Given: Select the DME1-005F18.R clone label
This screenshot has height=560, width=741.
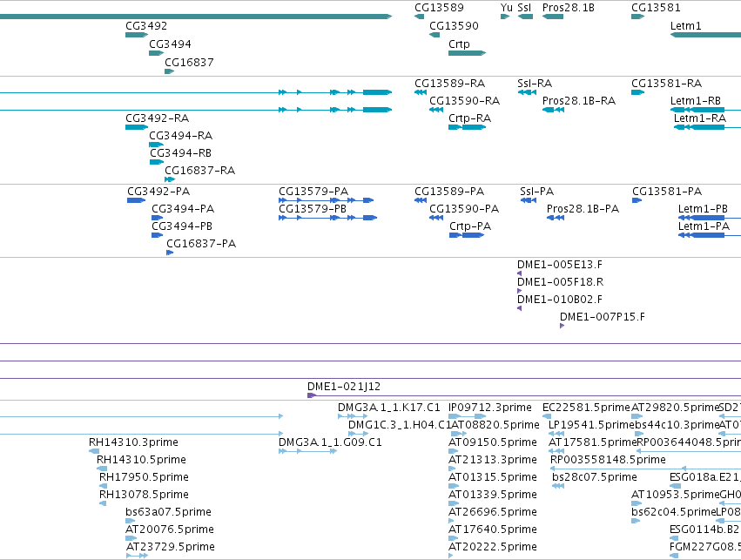Looking at the screenshot, I should [x=561, y=282].
